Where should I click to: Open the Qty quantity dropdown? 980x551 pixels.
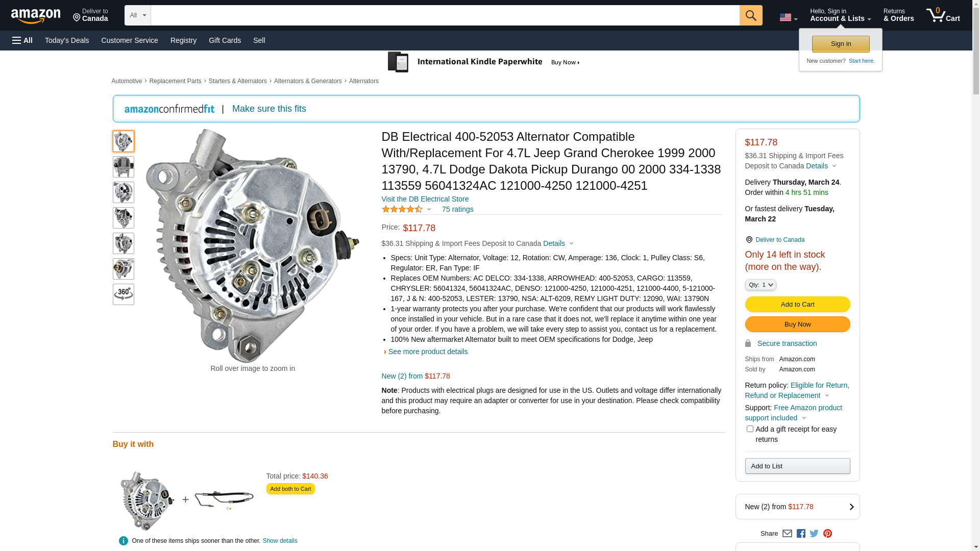coord(760,285)
